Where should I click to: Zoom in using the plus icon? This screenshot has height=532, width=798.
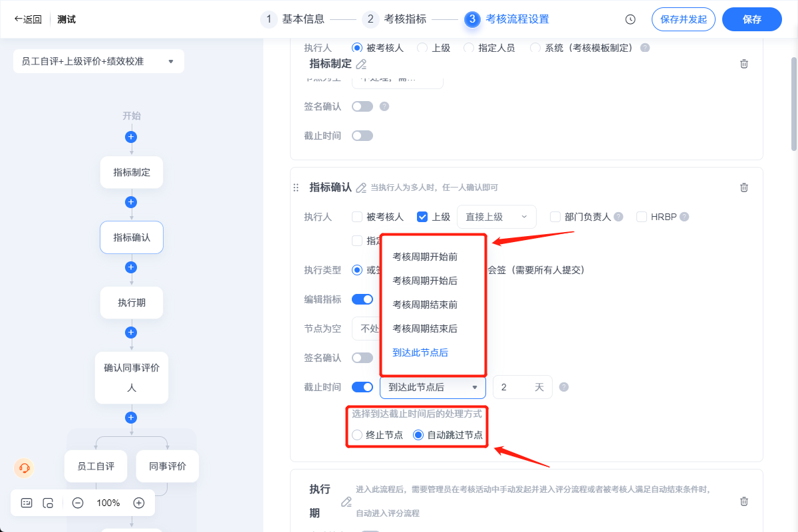pyautogui.click(x=138, y=503)
